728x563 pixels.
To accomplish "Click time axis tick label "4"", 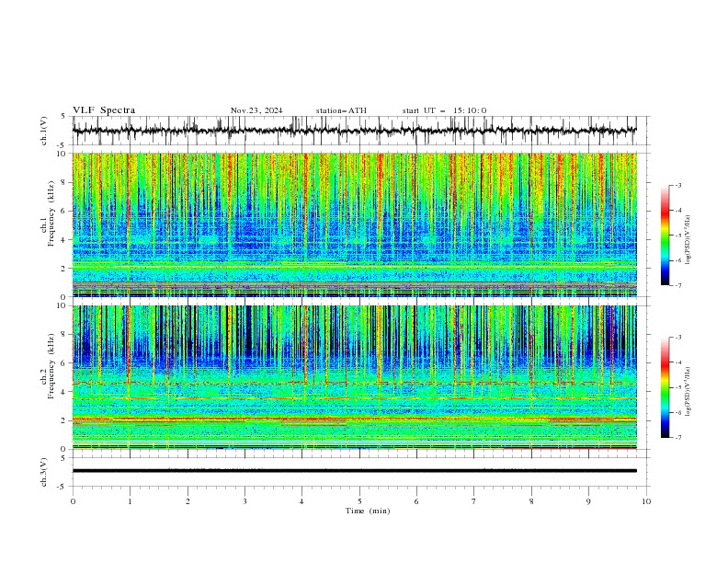I will 301,501.
